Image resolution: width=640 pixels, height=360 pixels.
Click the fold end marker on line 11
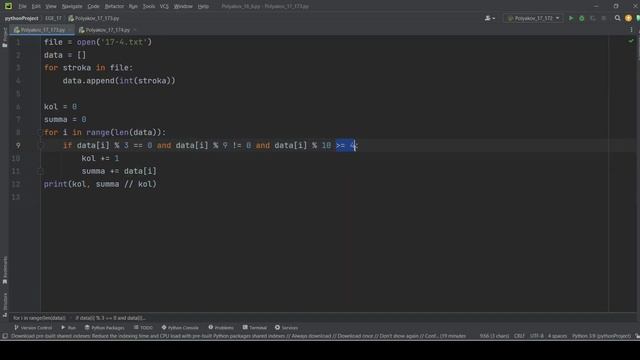40,171
